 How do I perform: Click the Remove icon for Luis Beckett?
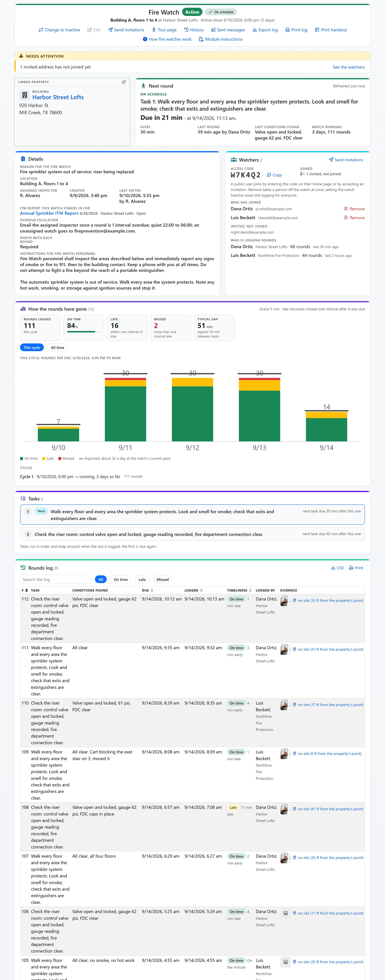pos(354,218)
